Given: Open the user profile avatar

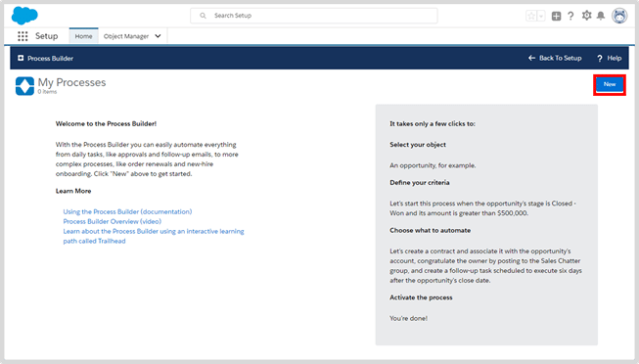Looking at the screenshot, I should click(x=619, y=16).
